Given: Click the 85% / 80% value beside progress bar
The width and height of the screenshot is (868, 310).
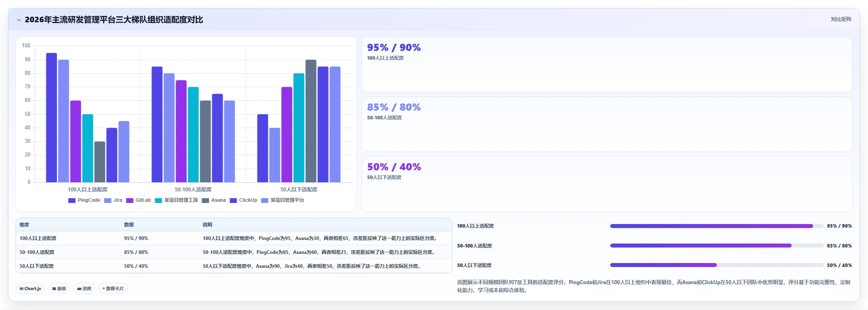Looking at the screenshot, I should pos(839,246).
